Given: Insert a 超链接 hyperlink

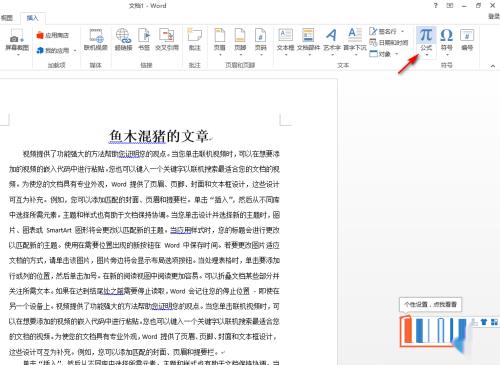Looking at the screenshot, I should pyautogui.click(x=123, y=39).
